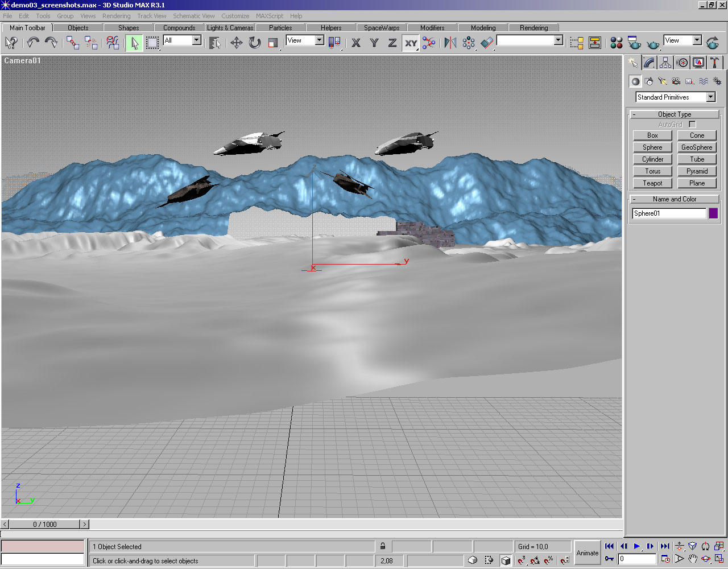Open the Standard Primitives dropdown
728x569 pixels.
coord(710,97)
